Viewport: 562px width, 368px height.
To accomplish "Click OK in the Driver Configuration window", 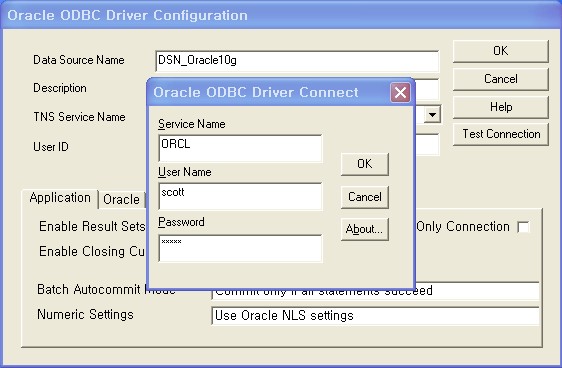I will point(501,51).
